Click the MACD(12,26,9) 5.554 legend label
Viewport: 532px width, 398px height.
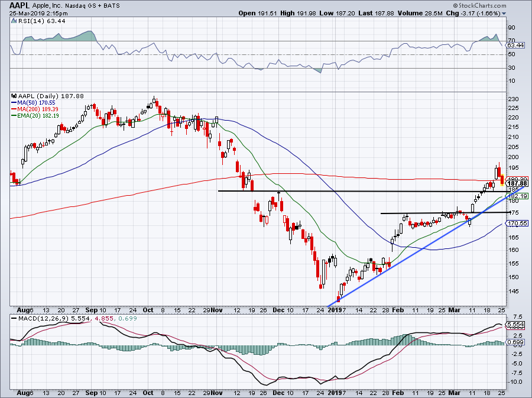pyautogui.click(x=54, y=319)
